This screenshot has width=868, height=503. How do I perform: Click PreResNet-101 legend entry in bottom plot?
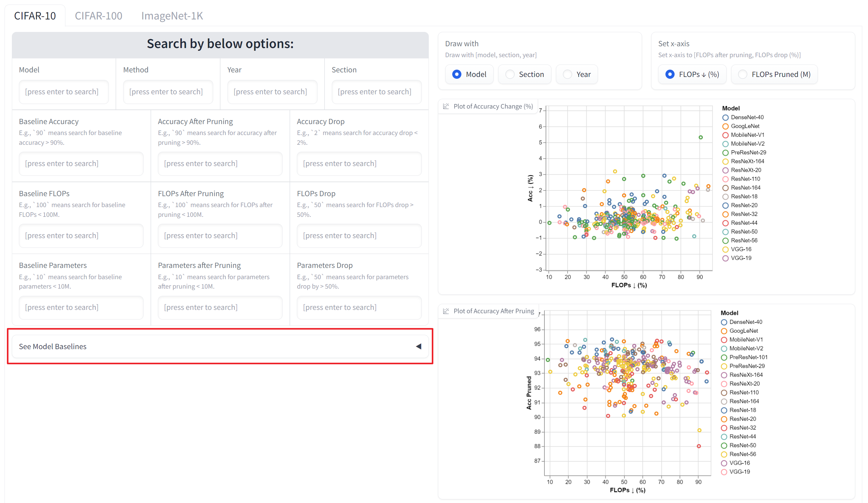tap(744, 357)
